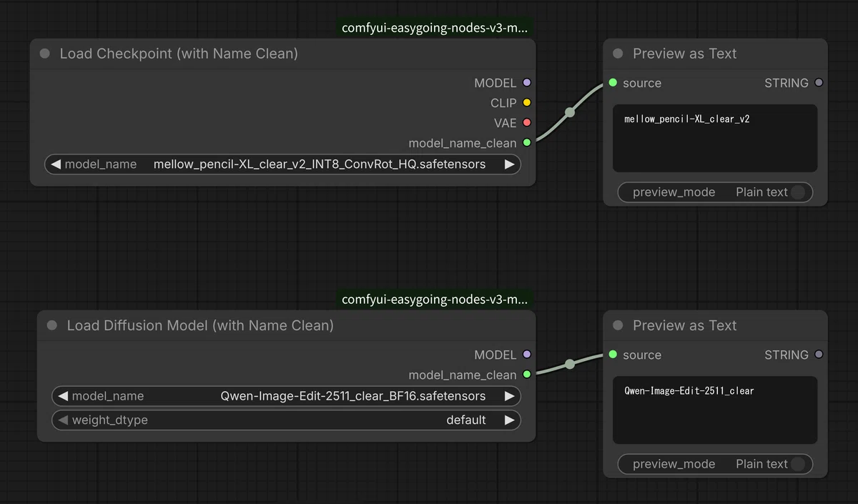Click the comfyui-easygoing-nodes badge above Load Diffusion Model
The image size is (858, 504).
pyautogui.click(x=435, y=300)
